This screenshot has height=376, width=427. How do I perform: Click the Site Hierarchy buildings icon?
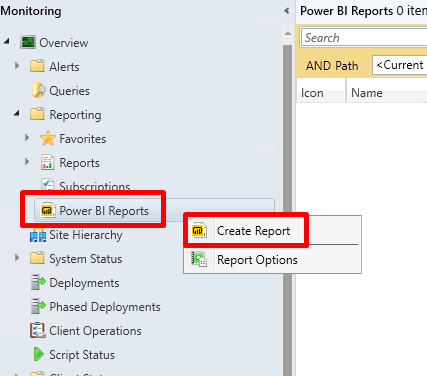pyautogui.click(x=38, y=235)
